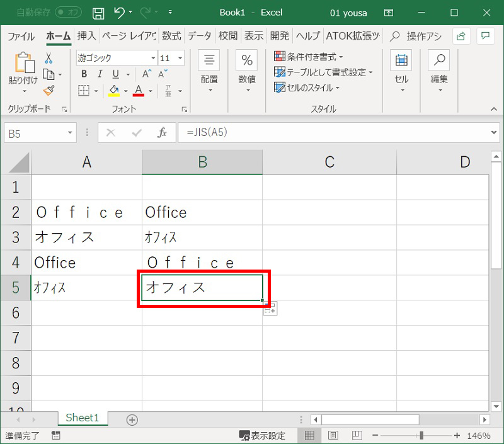Expand the 貼り付け dropdown arrow
Screen dimensions: 504x444
[x=25, y=91]
